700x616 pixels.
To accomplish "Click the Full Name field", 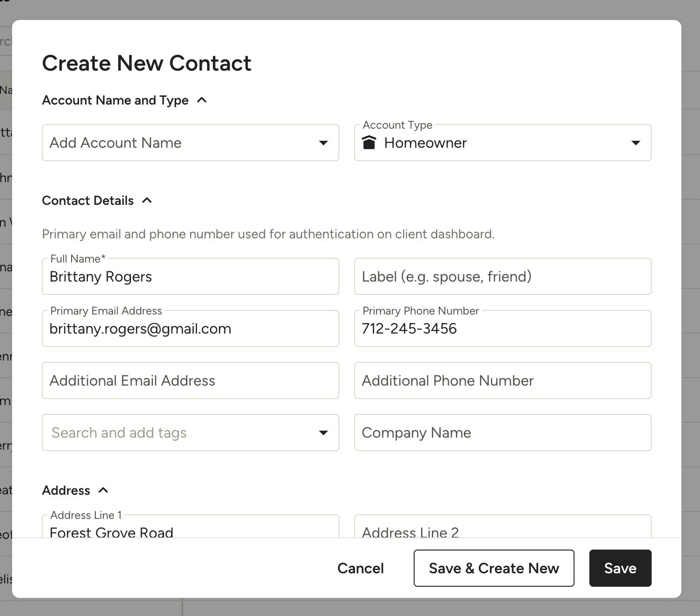I will tap(191, 276).
